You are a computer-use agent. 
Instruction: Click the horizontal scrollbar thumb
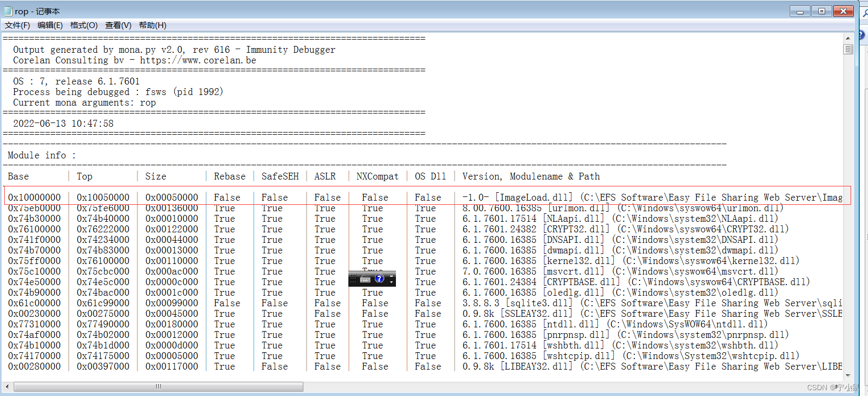(159, 386)
